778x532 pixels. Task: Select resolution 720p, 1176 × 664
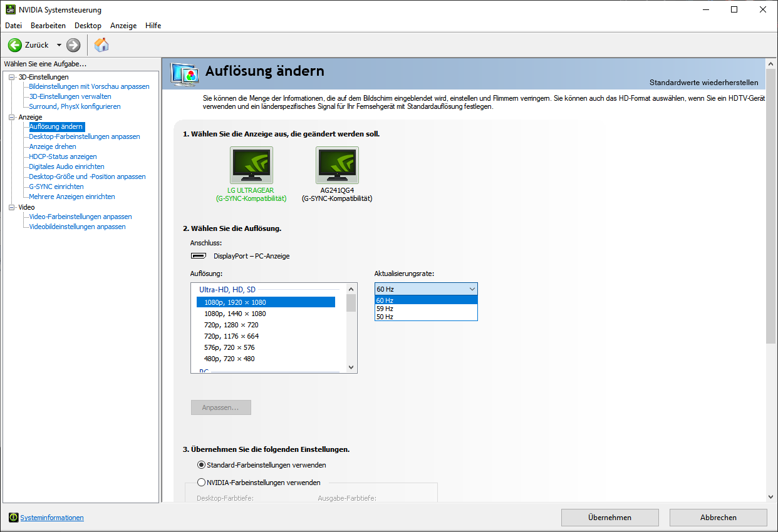pos(266,336)
